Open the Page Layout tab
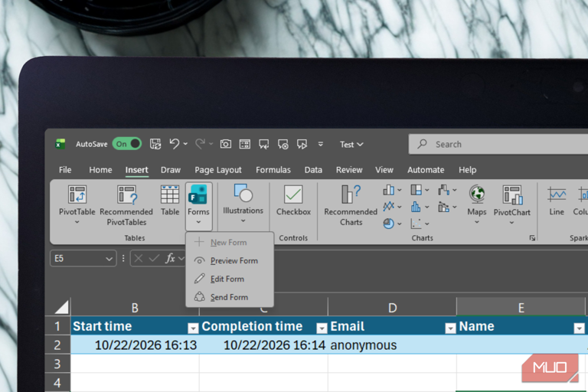This screenshot has height=392, width=588. pos(218,170)
